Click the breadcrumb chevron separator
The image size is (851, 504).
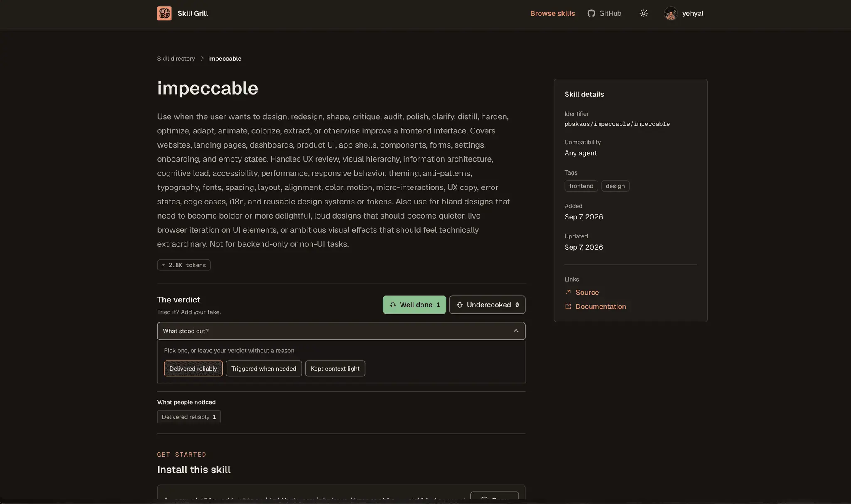click(202, 59)
